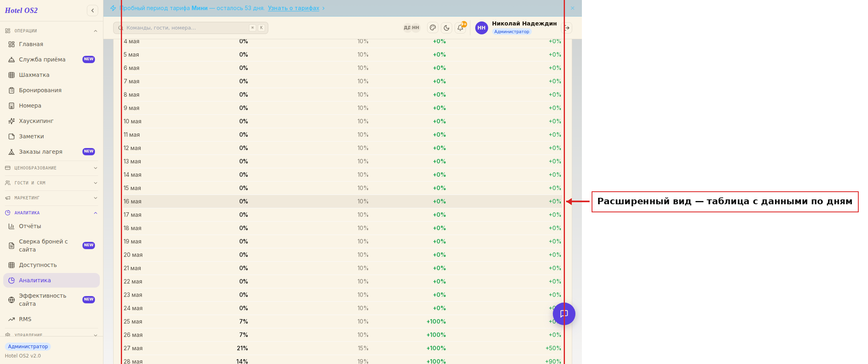This screenshot has width=868, height=364.
Task: Open the floating chat support button
Action: 564,314
